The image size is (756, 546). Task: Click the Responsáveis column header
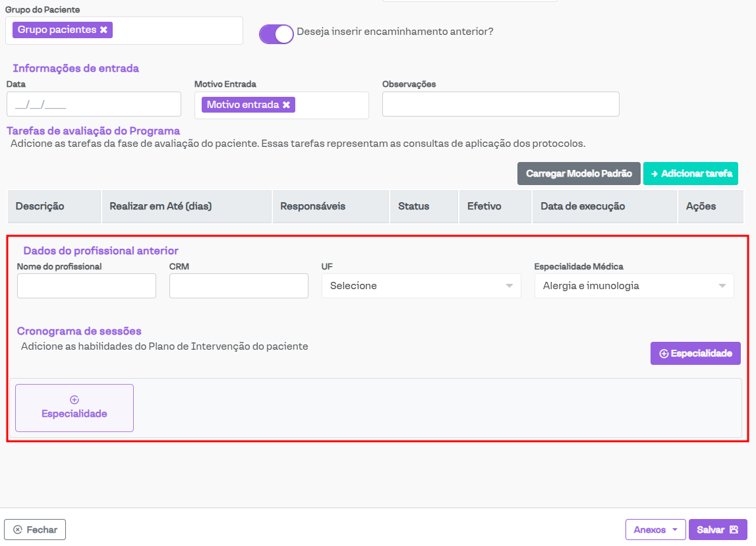click(x=312, y=206)
